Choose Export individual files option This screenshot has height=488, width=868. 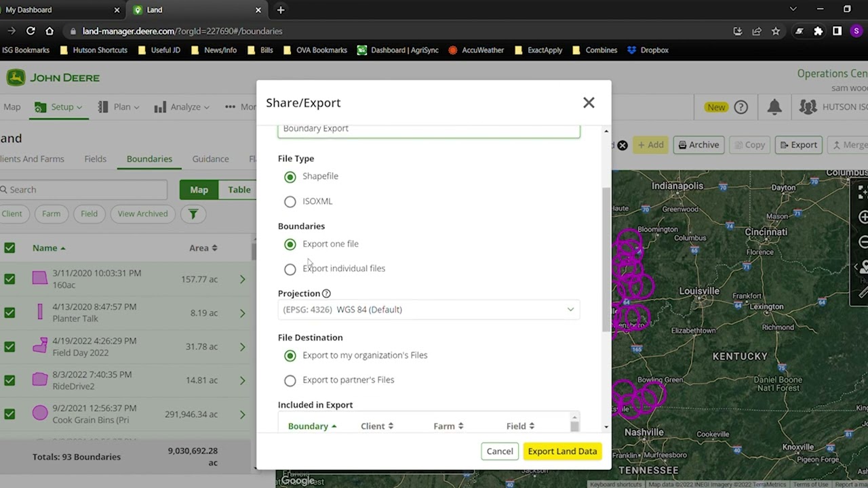[x=290, y=269]
